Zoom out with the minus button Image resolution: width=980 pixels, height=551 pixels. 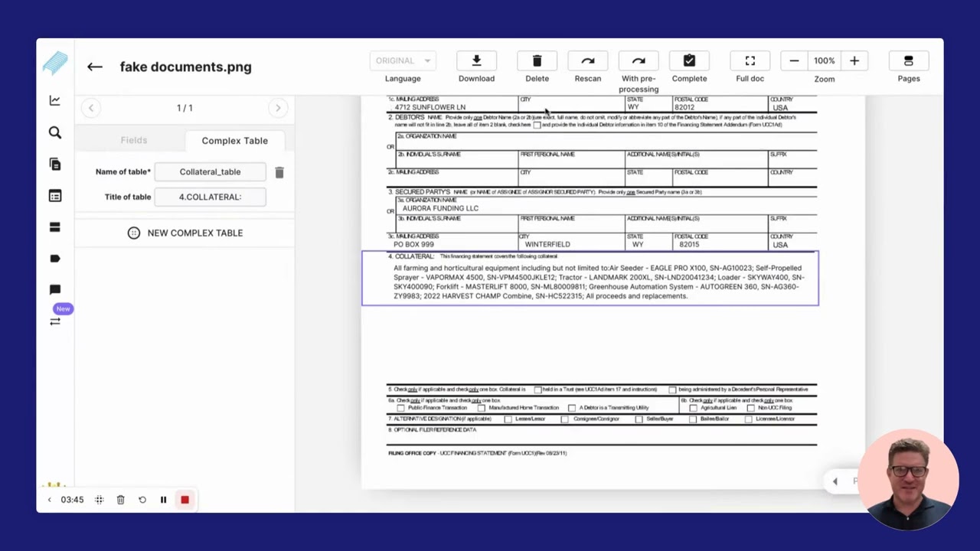pos(794,61)
